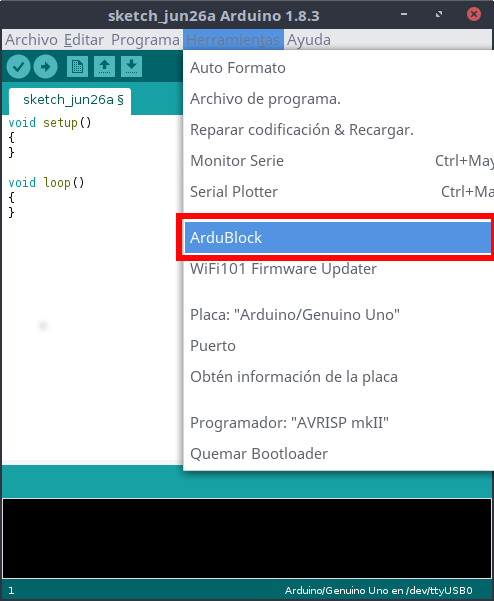
Task: Select the sketch_jun26a tab
Action: tap(70, 100)
